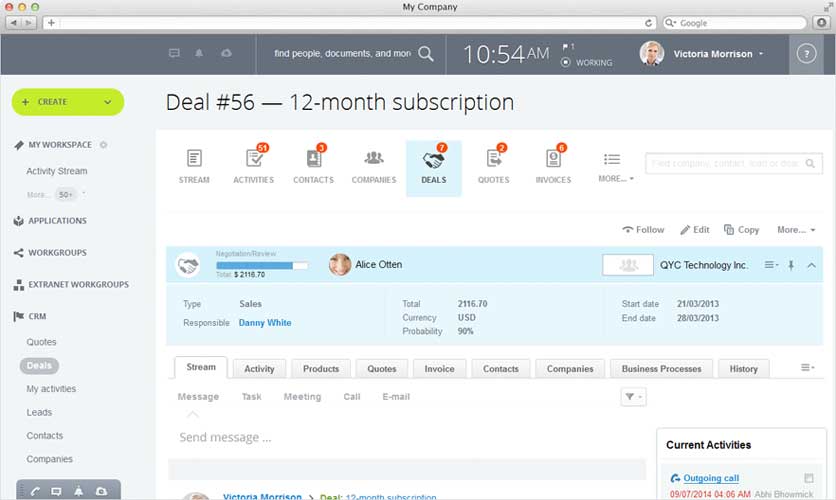Viewport: 836px width, 500px height.
Task: Open the Contacts icon in CRM toolbar
Action: click(x=313, y=160)
